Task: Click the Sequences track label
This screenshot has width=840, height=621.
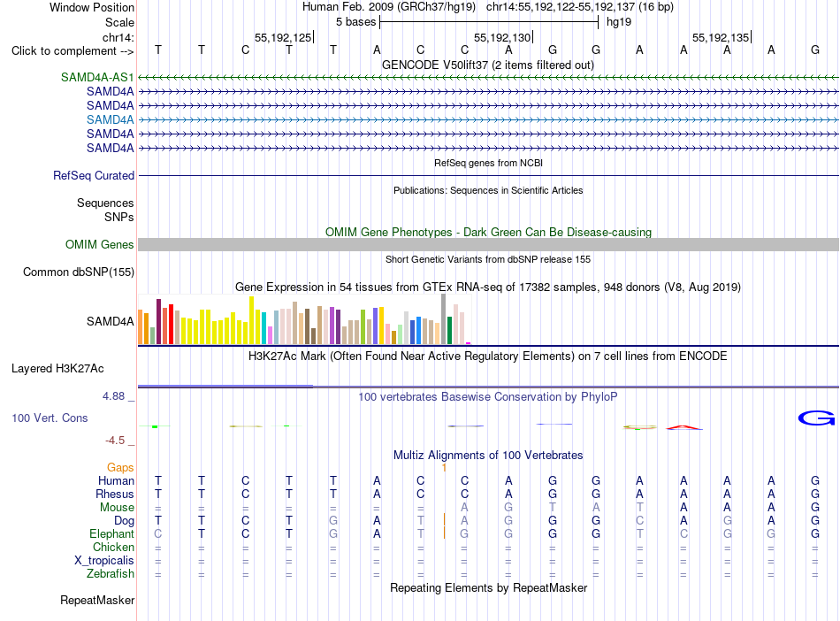Action: (105, 203)
